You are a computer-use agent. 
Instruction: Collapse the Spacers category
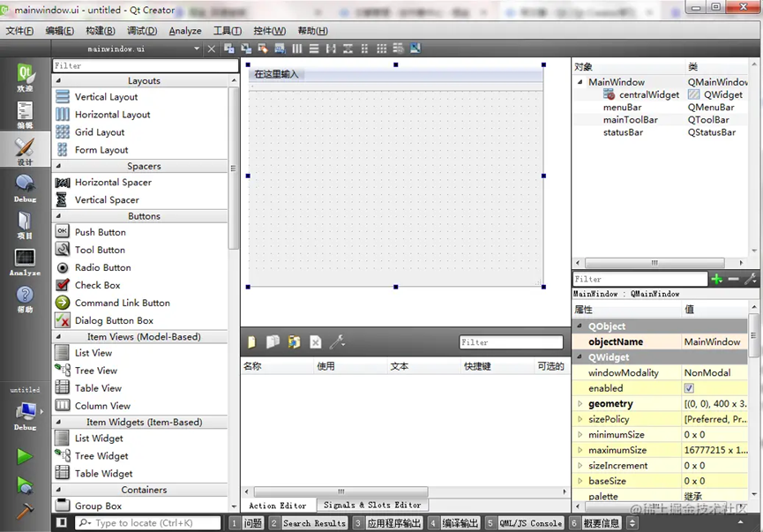pos(58,166)
